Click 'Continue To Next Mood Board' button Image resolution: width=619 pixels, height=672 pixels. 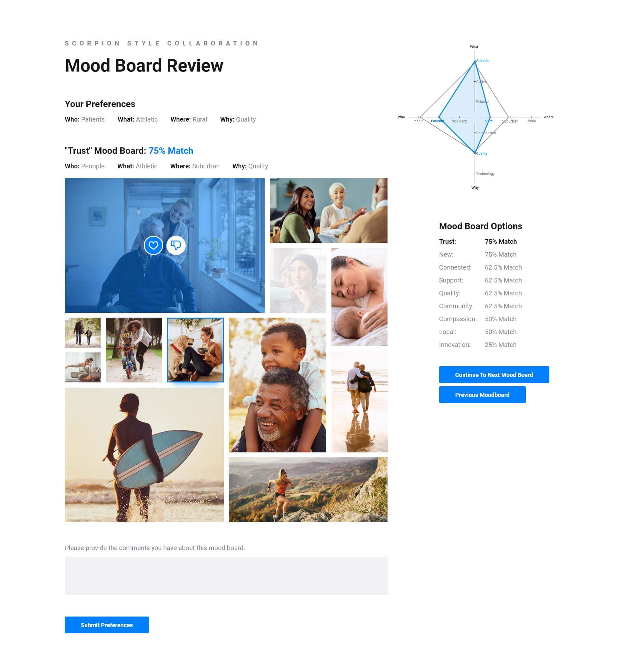point(494,375)
